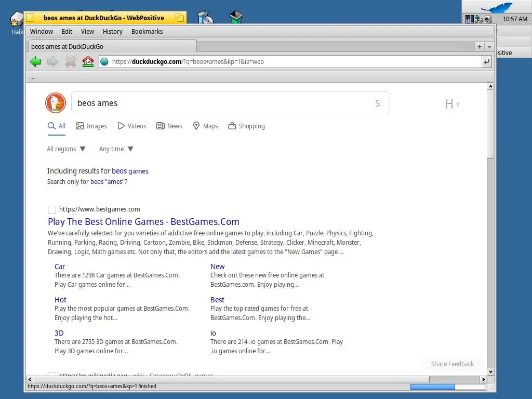
Task: Click the window resize corner grip
Action: [491, 387]
